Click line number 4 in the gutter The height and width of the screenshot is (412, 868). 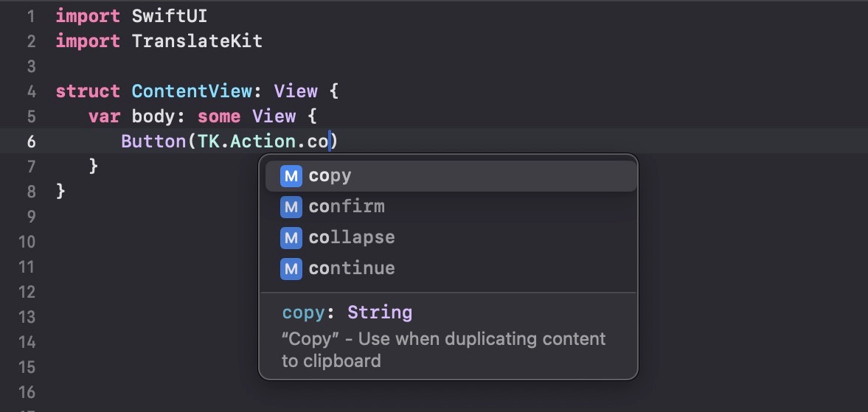click(x=31, y=91)
